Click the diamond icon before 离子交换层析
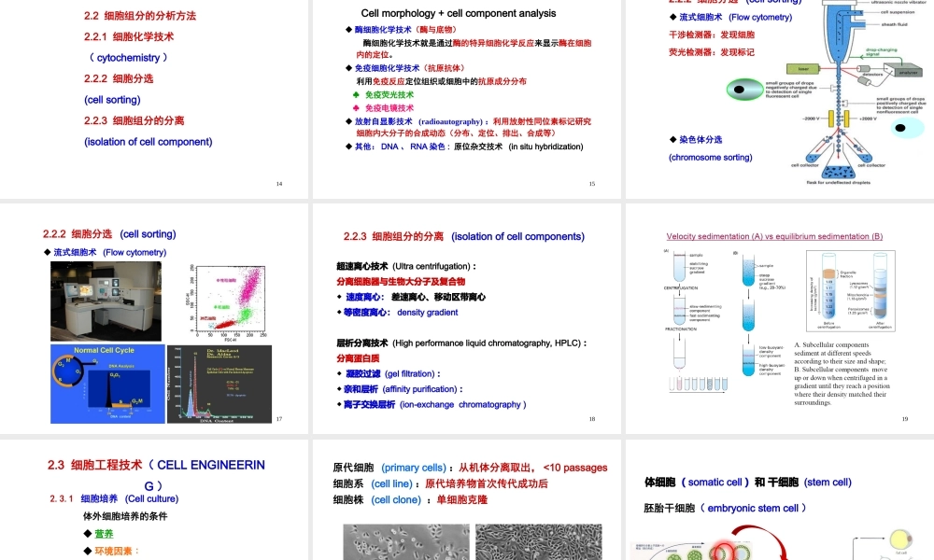This screenshot has height=560, width=934. coord(338,404)
